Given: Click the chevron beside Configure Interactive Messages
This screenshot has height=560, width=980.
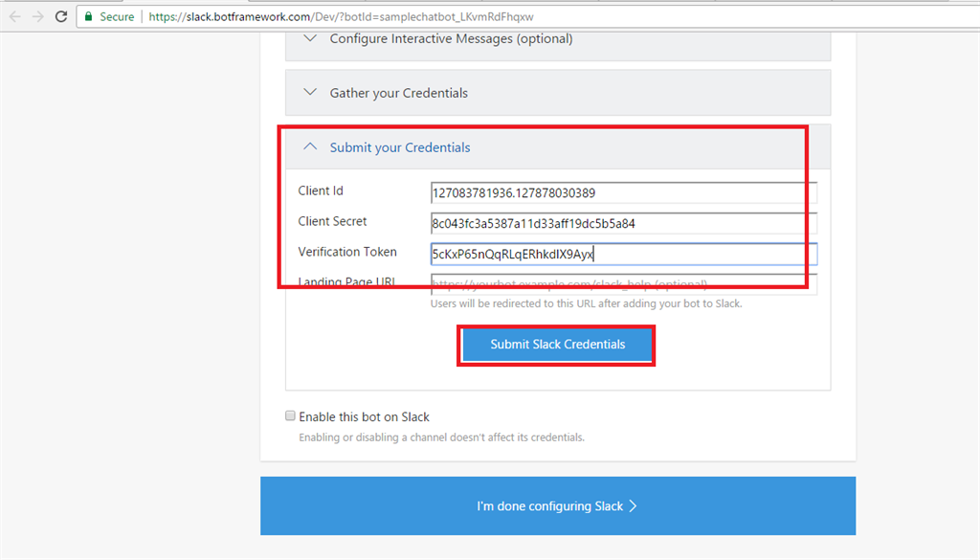Looking at the screenshot, I should [x=309, y=39].
